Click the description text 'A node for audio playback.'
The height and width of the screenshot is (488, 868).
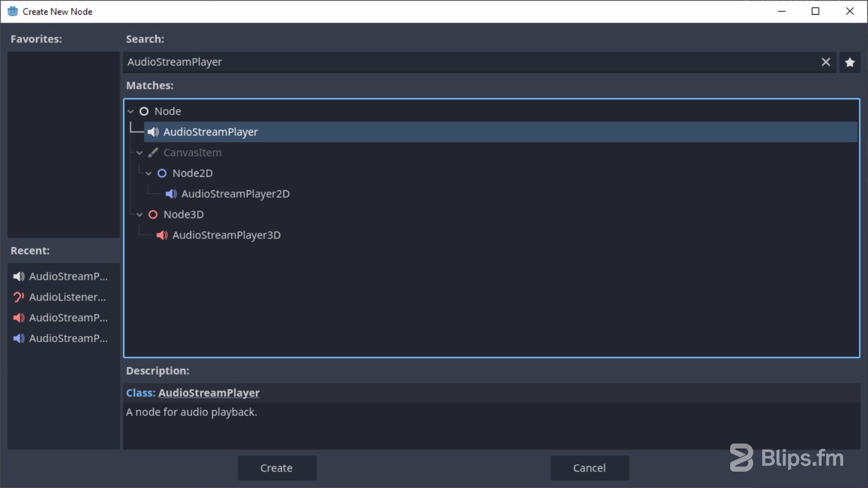click(192, 412)
